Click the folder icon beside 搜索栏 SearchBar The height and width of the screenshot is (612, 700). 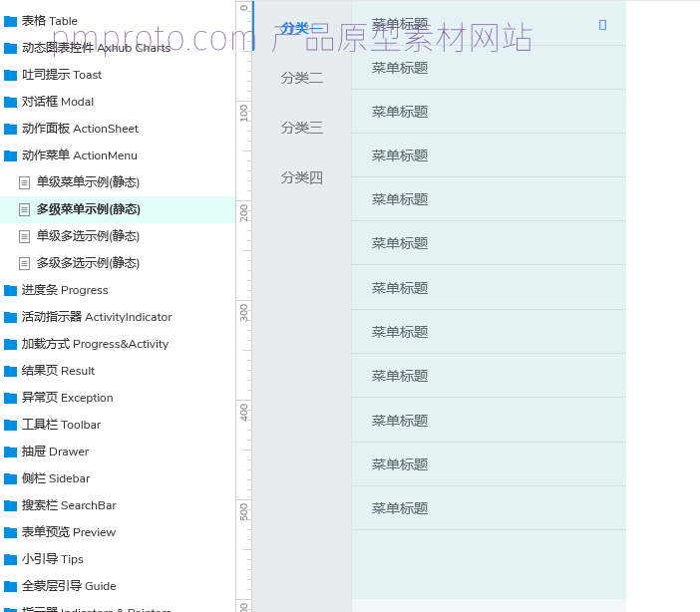pyautogui.click(x=11, y=505)
